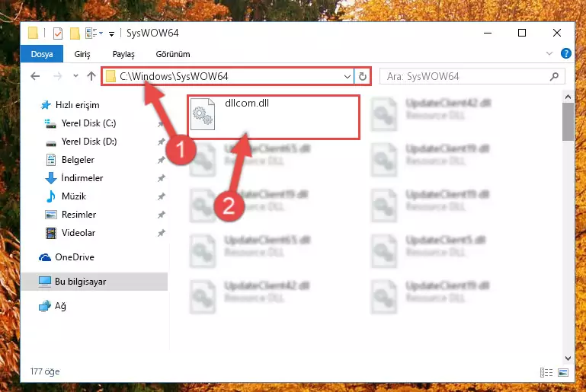
Task: Go back with the left arrow
Action: [x=35, y=76]
